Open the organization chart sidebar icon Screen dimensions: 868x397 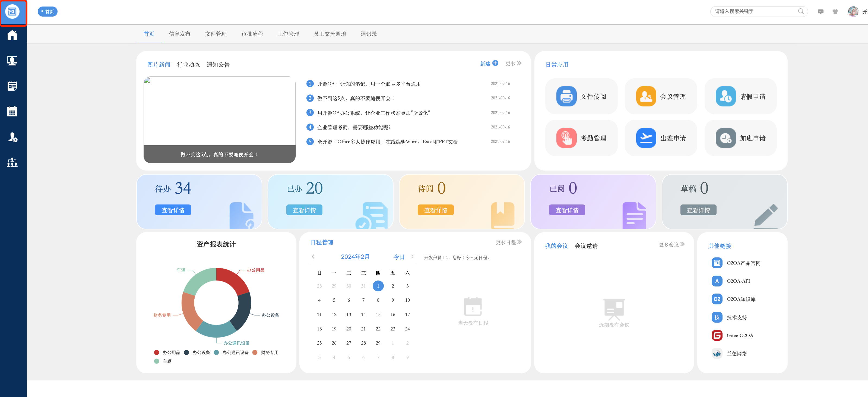[12, 162]
